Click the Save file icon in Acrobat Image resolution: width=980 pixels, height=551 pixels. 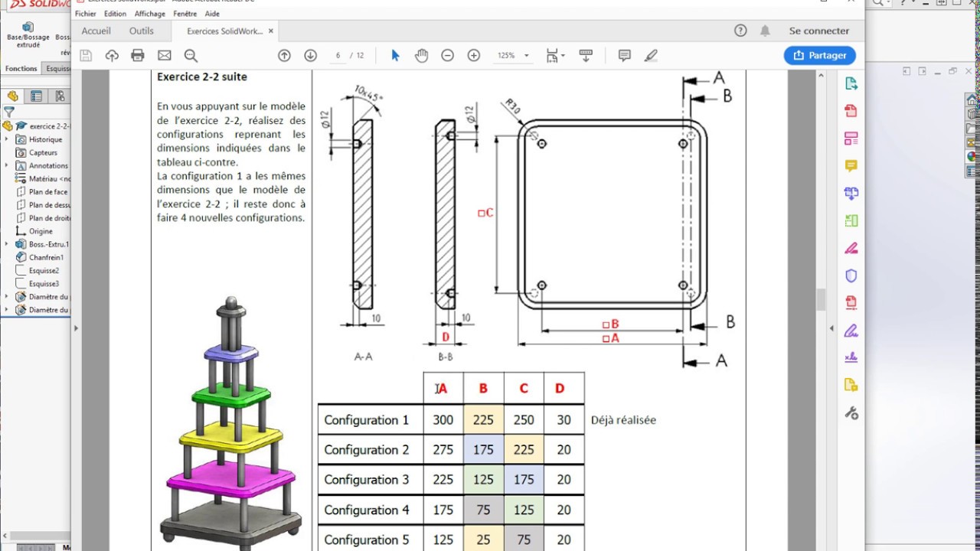pyautogui.click(x=86, y=55)
